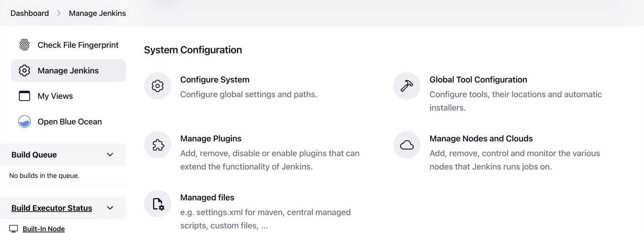The height and width of the screenshot is (233, 644).
Task: Click the Manage Plugins puzzle icon
Action: [158, 145]
